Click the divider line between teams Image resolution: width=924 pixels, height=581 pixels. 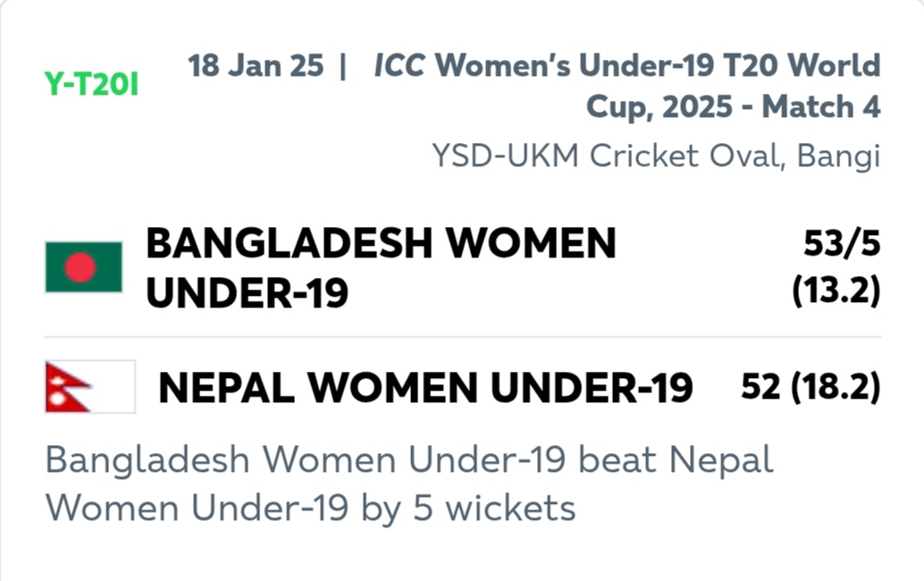(x=463, y=337)
